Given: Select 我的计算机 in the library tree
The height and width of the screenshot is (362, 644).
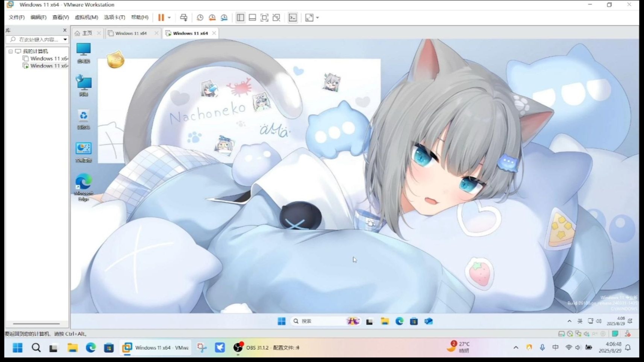Looking at the screenshot, I should point(32,51).
